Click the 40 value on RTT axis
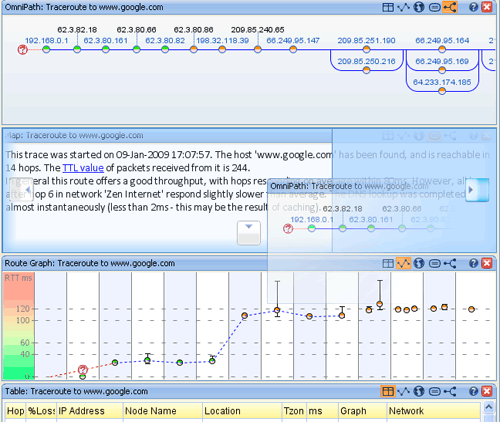The height and width of the screenshot is (422, 500). click(25, 354)
